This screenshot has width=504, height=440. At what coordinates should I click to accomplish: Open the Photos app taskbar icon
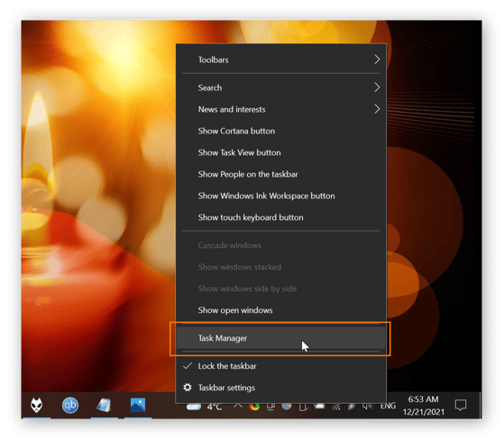(x=138, y=405)
